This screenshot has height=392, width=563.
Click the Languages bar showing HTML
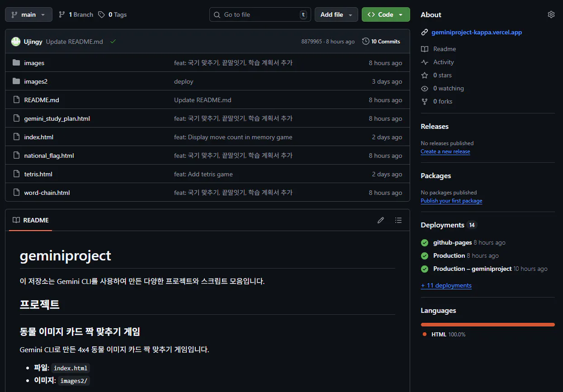tap(487, 325)
